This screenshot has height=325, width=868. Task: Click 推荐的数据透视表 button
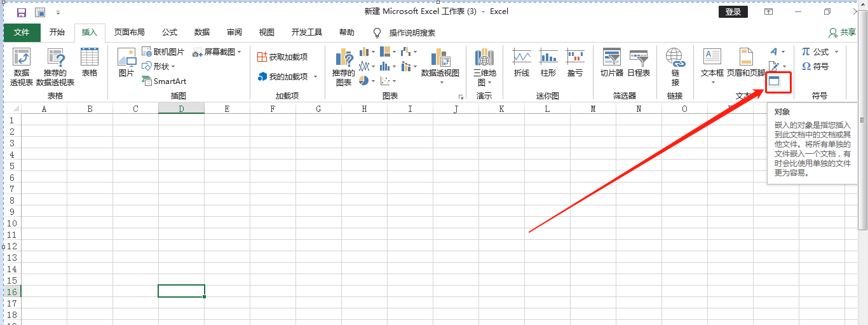pyautogui.click(x=55, y=67)
